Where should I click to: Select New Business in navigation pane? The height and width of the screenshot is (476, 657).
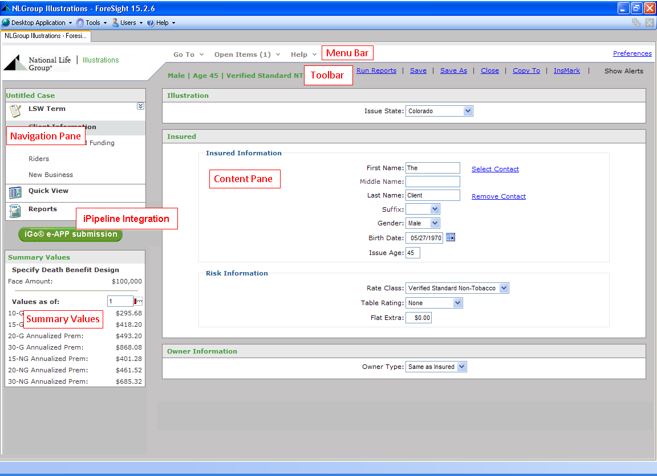[51, 175]
